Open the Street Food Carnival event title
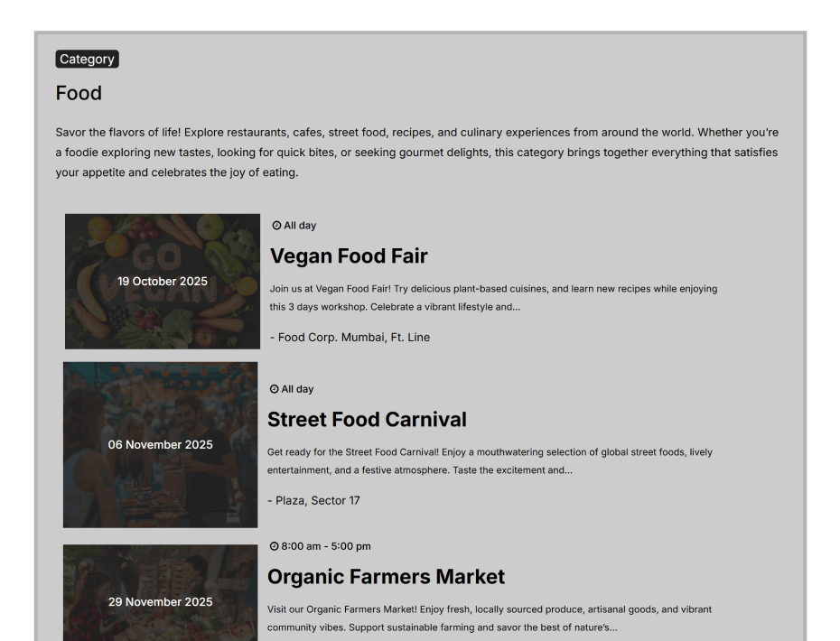 (x=367, y=420)
